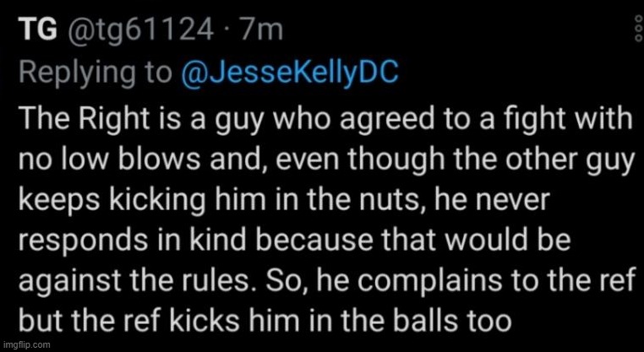This screenshot has height=352, width=644.
Task: Click the 7m tweet timestamp
Action: (263, 32)
